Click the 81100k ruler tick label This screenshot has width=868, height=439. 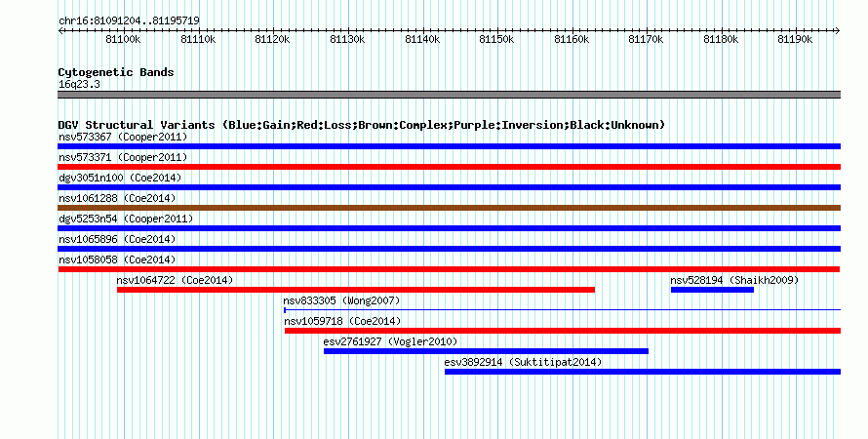click(123, 39)
